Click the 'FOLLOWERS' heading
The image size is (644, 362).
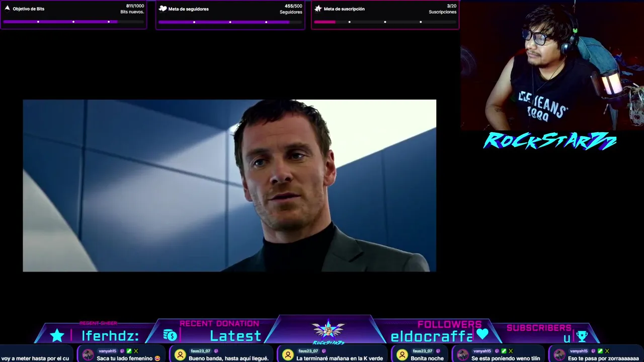449,324
